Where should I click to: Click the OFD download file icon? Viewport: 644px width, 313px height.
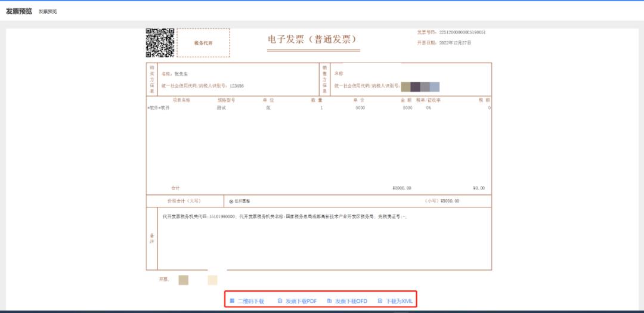pyautogui.click(x=329, y=301)
